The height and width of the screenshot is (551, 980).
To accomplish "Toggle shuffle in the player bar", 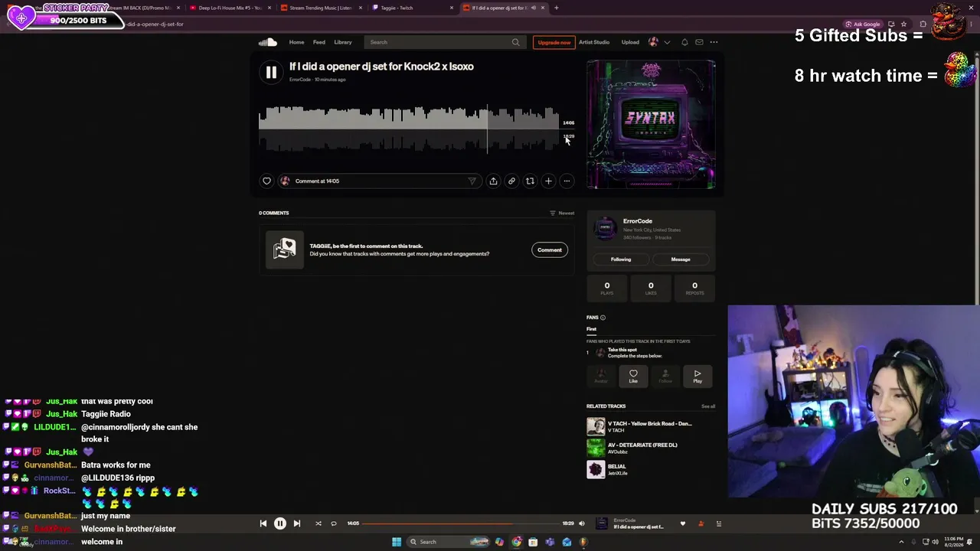I will pos(318,523).
